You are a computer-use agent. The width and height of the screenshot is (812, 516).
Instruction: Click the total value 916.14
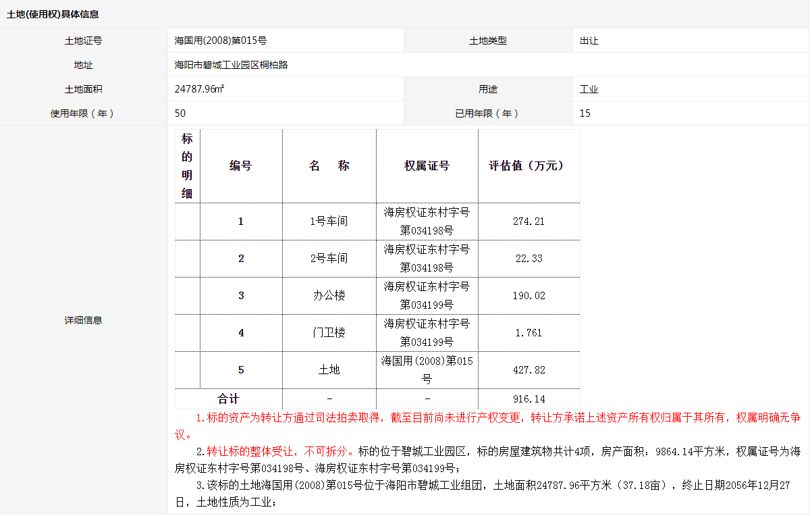click(x=529, y=399)
